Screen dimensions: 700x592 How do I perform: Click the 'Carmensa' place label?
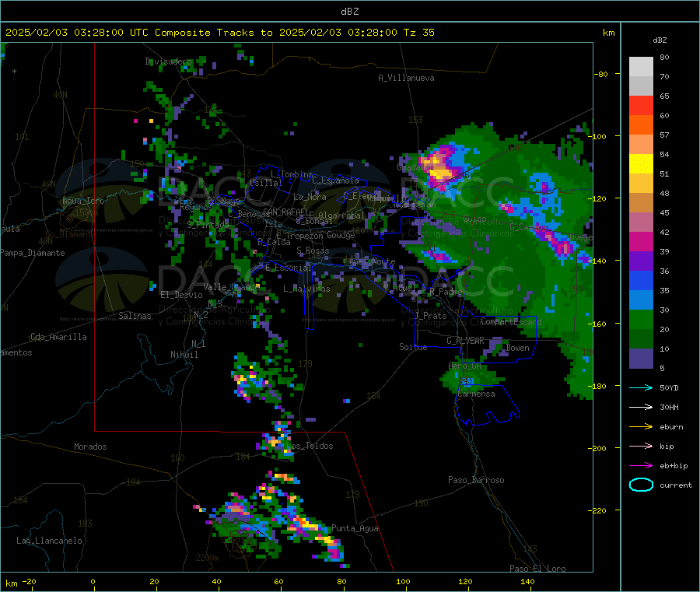(x=476, y=394)
